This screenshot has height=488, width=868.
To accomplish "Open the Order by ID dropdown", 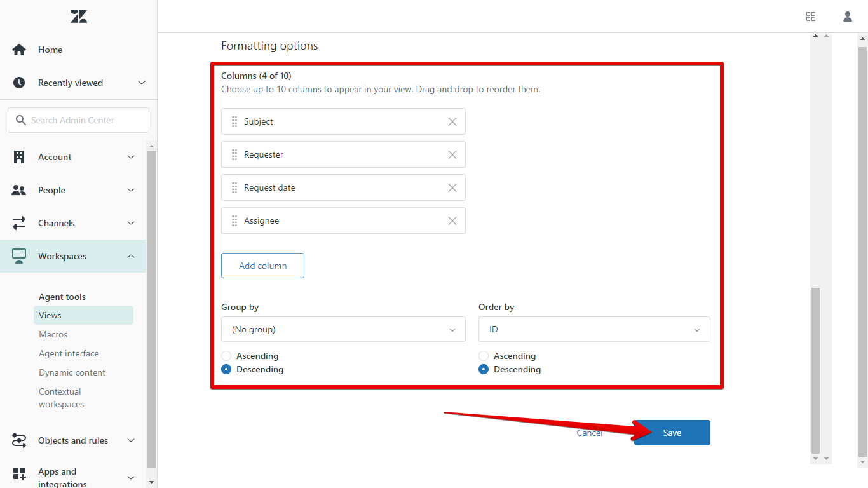I will point(594,329).
